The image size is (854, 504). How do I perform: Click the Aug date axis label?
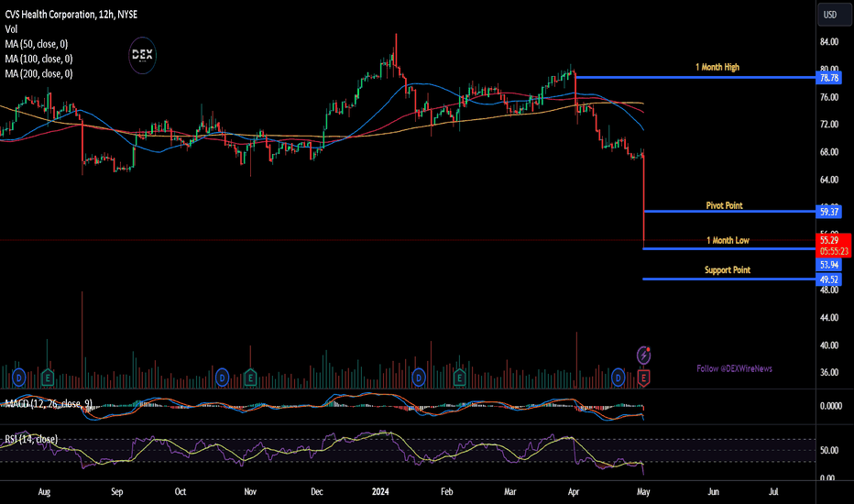(44, 491)
